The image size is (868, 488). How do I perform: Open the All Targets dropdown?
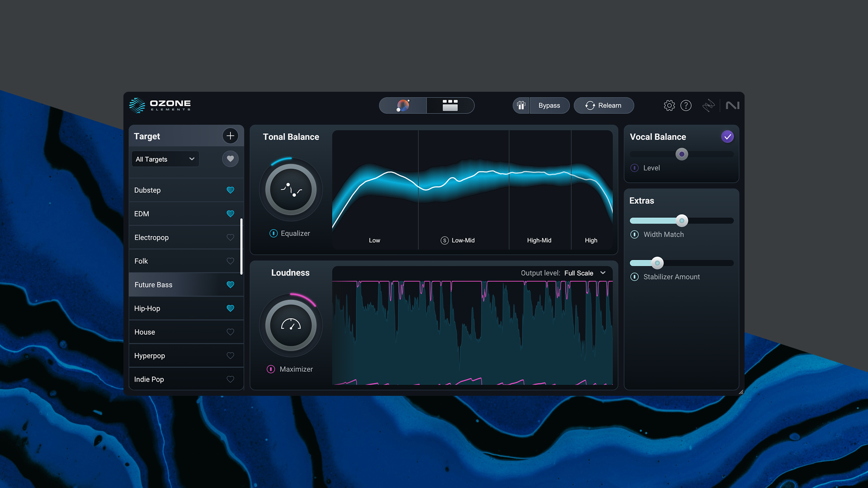[165, 159]
